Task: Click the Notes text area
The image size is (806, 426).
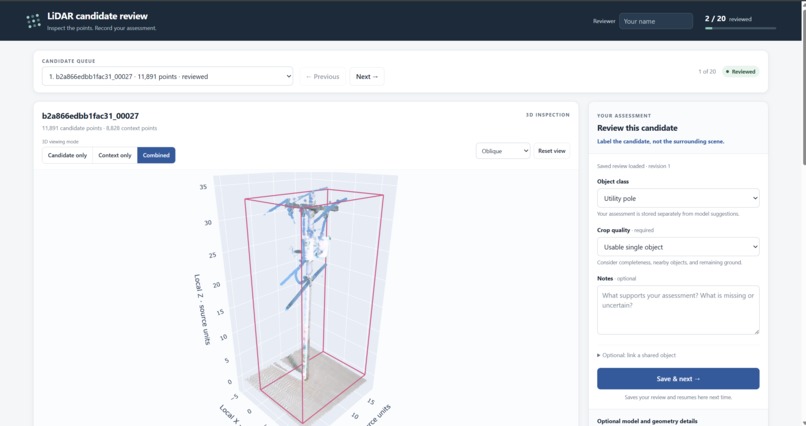Action: 678,310
